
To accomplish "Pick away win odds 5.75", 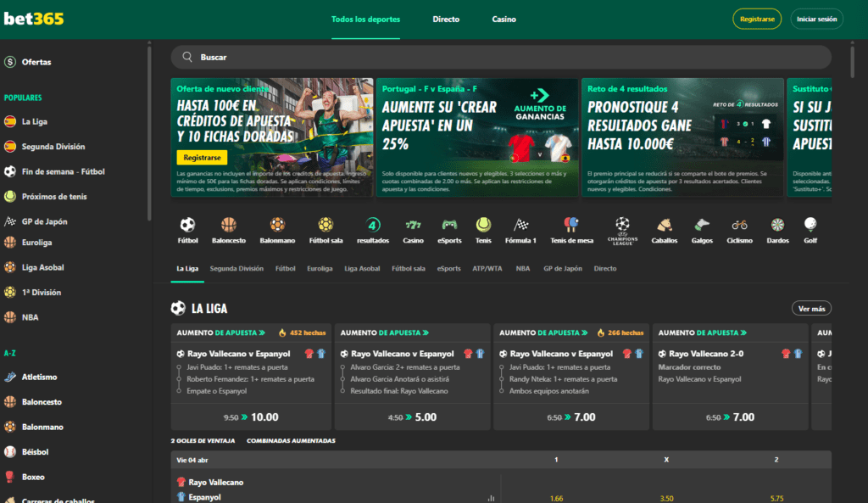I will coord(776,498).
